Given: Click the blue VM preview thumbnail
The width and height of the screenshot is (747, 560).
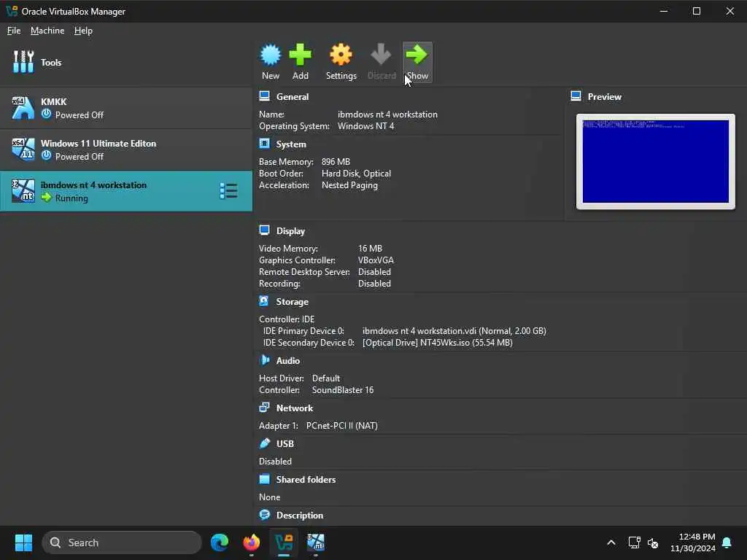Looking at the screenshot, I should pyautogui.click(x=656, y=161).
